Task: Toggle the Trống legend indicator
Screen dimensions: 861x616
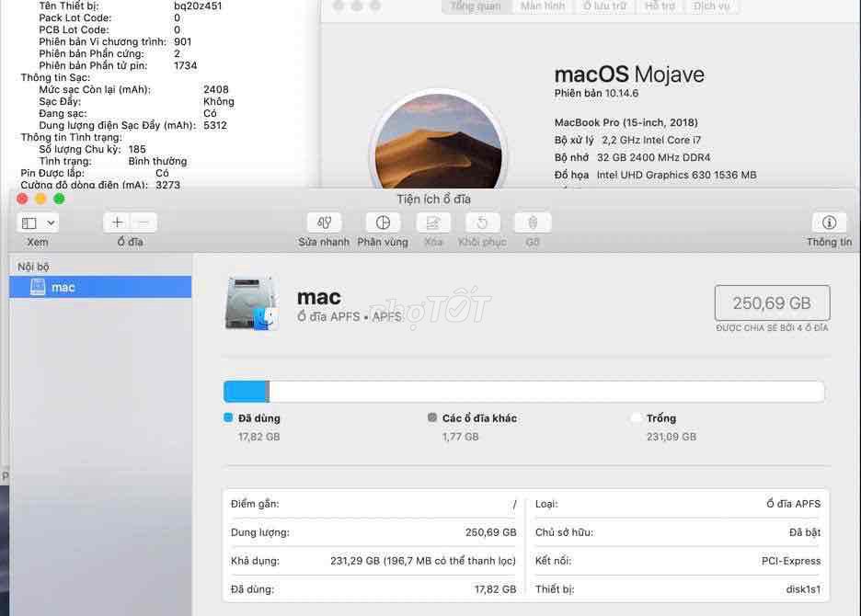Action: click(635, 417)
